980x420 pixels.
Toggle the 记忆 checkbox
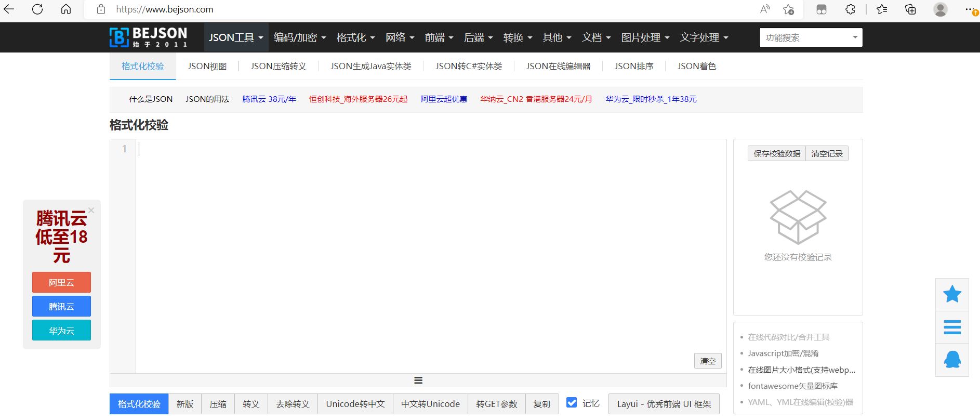572,402
